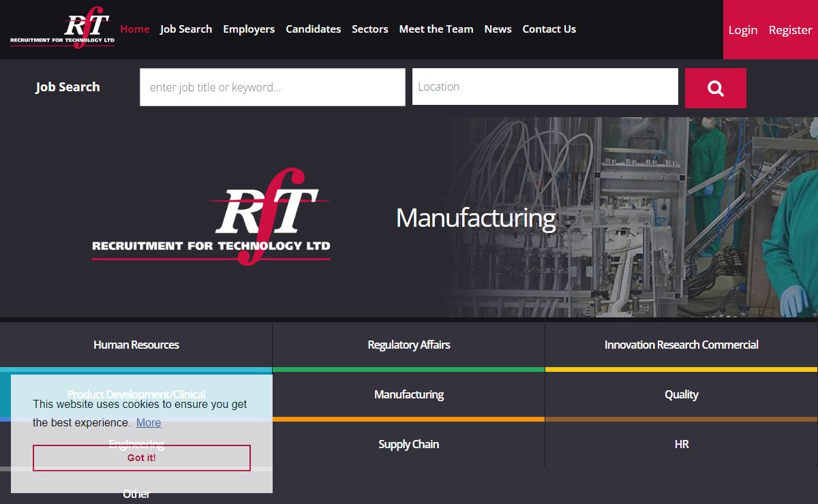Viewport: 818px width, 504px height.
Task: Select the Innovation Research Commercial sector
Action: [682, 345]
